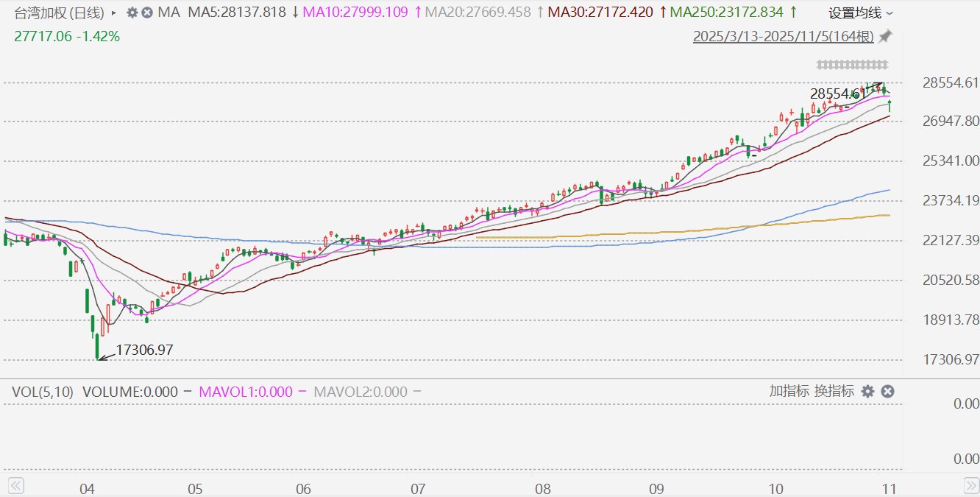Image resolution: width=980 pixels, height=497 pixels.
Task: Click 加指标 to add an indicator
Action: pos(789,392)
